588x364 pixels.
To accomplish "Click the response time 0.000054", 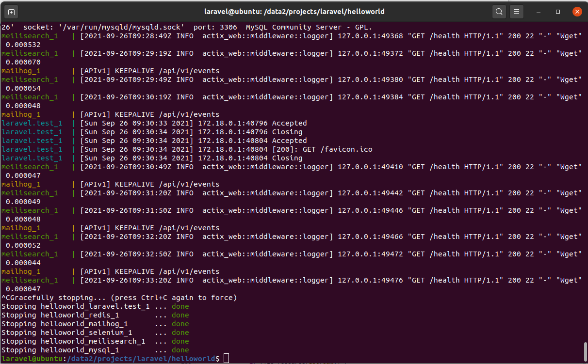I will pos(23,88).
